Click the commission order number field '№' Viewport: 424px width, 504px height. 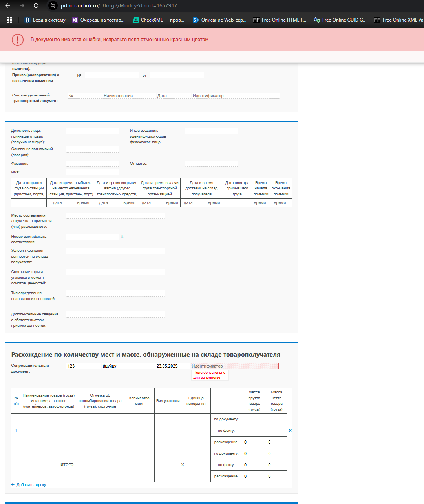pos(112,75)
